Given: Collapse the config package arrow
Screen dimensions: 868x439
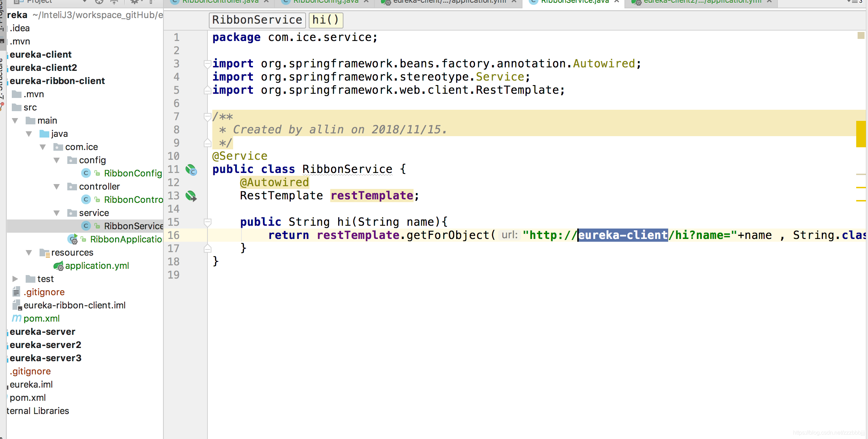Looking at the screenshot, I should tap(57, 160).
